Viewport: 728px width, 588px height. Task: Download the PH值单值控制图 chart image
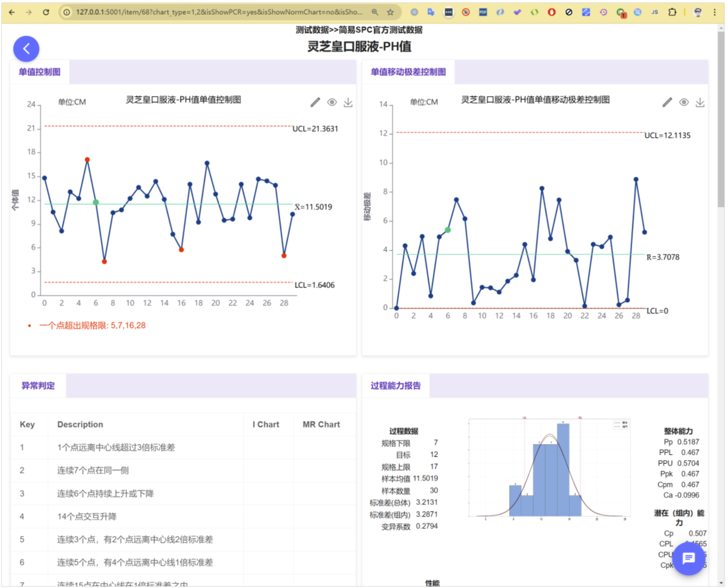(x=348, y=103)
